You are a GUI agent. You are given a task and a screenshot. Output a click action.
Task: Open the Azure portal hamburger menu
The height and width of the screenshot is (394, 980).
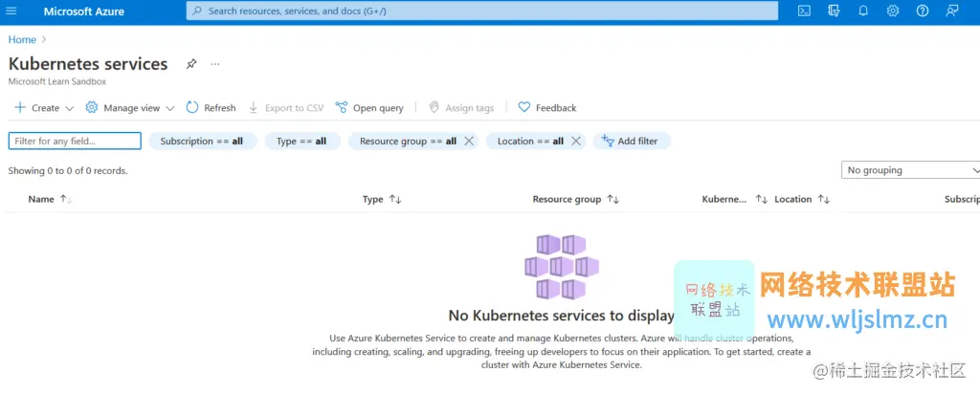click(11, 11)
